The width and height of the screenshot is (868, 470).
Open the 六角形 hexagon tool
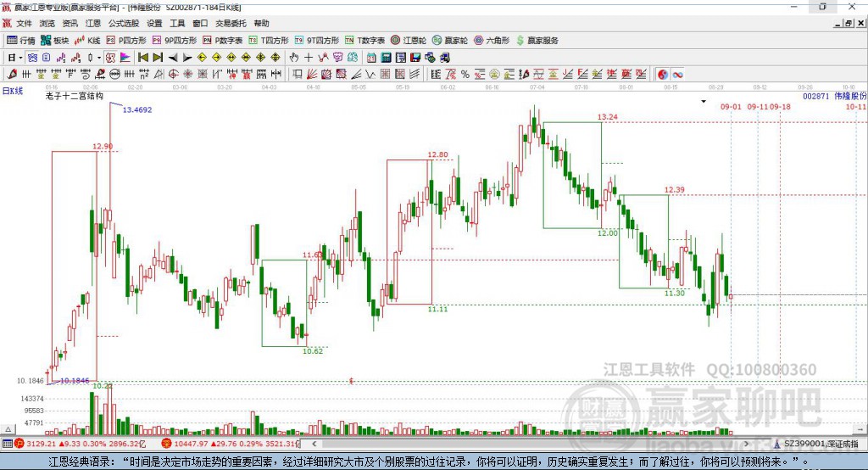point(492,41)
